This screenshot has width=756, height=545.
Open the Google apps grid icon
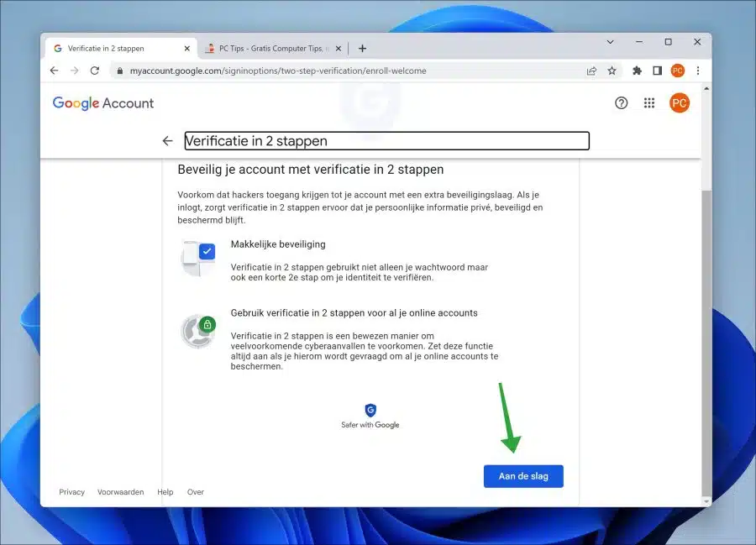(x=649, y=102)
